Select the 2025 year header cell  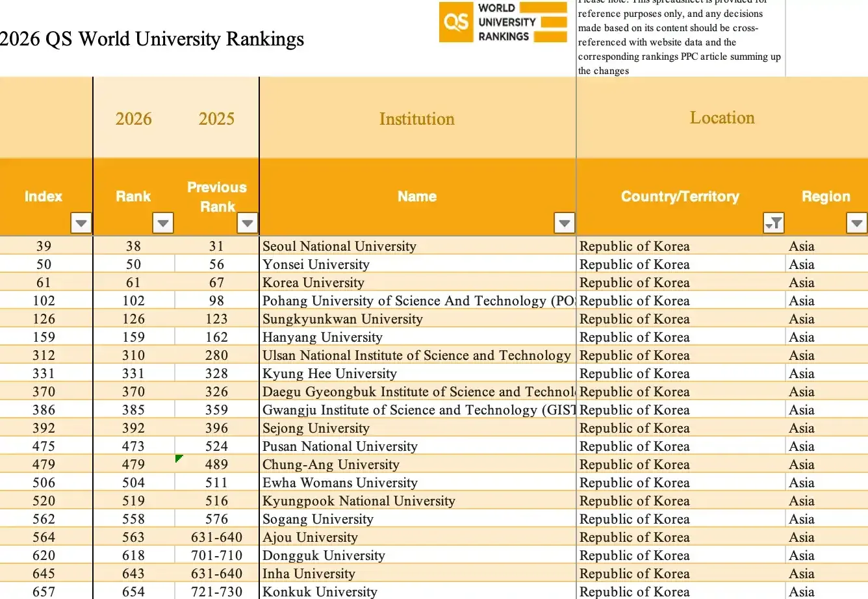[216, 118]
